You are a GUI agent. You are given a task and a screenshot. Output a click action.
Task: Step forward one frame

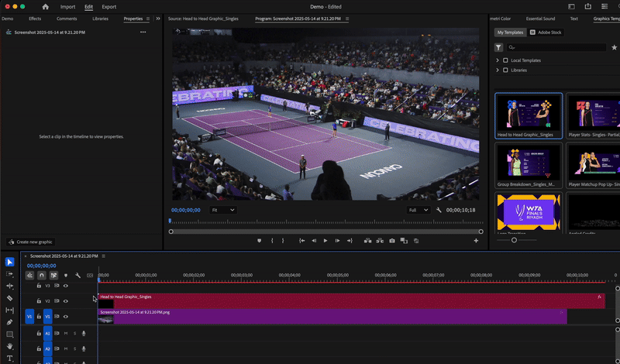click(x=337, y=241)
